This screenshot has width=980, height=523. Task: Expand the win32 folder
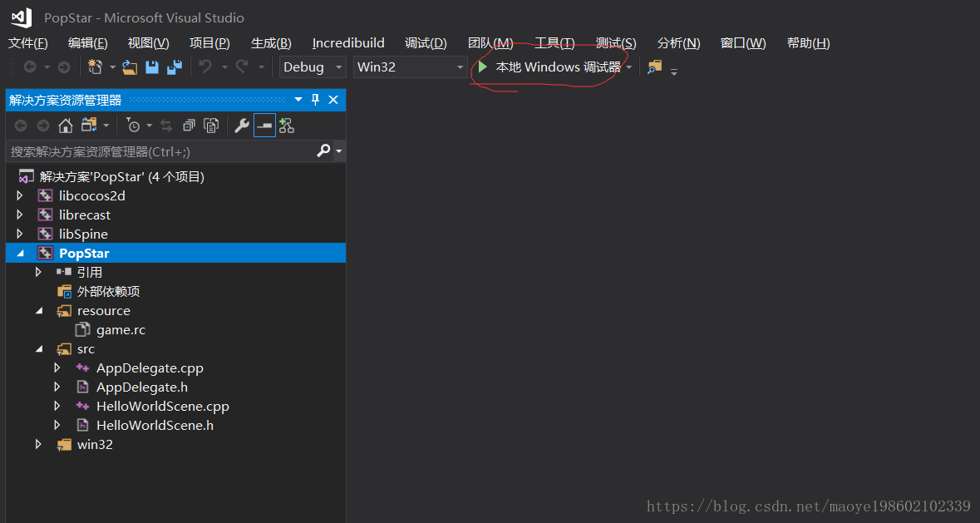pyautogui.click(x=38, y=444)
